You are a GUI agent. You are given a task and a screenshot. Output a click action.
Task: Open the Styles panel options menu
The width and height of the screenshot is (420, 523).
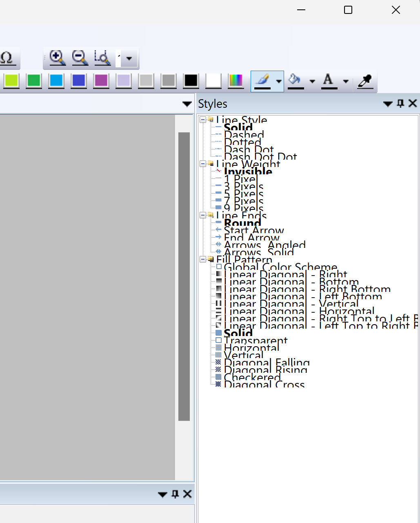coord(388,104)
